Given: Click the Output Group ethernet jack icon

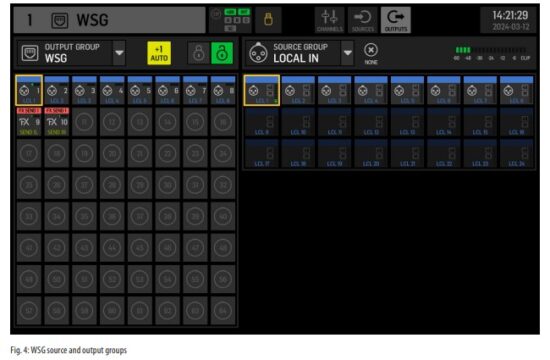Looking at the screenshot, I should (x=30, y=53).
